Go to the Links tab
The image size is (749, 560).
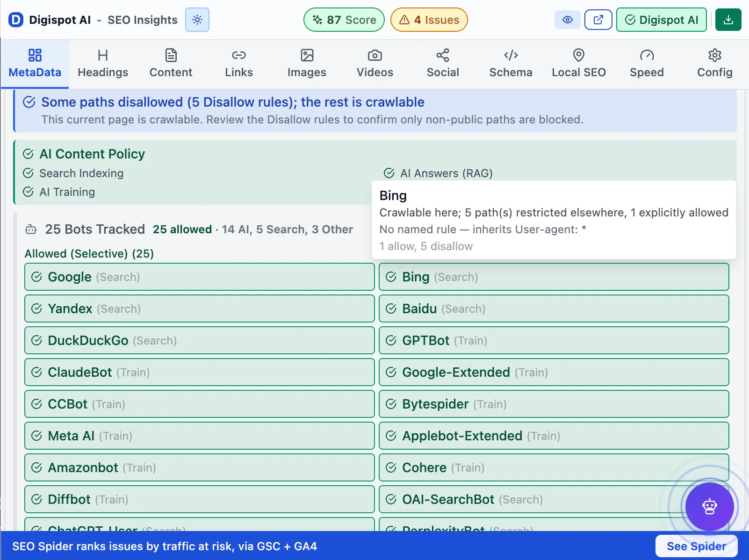coord(239,64)
